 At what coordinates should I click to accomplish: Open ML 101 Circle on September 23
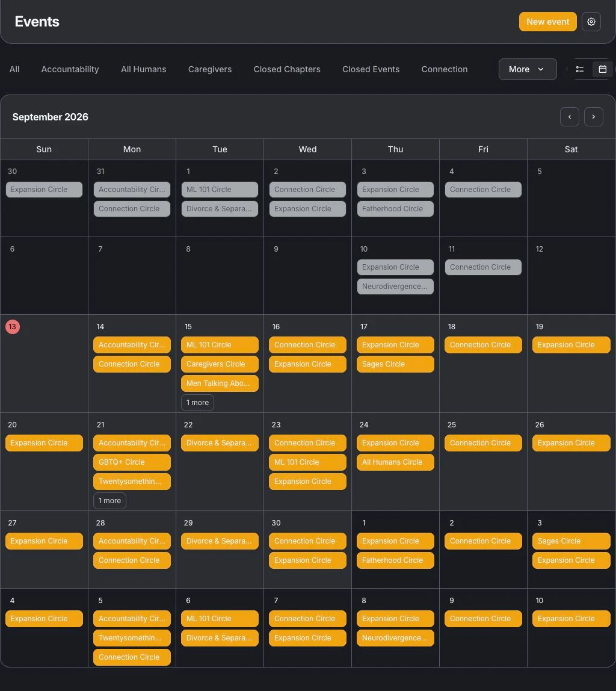tap(307, 462)
